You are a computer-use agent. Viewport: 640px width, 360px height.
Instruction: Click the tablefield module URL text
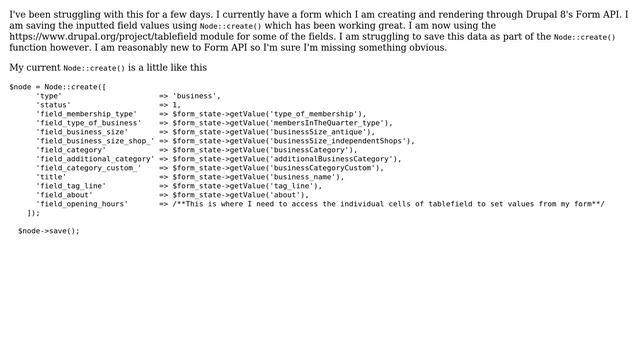click(103, 37)
